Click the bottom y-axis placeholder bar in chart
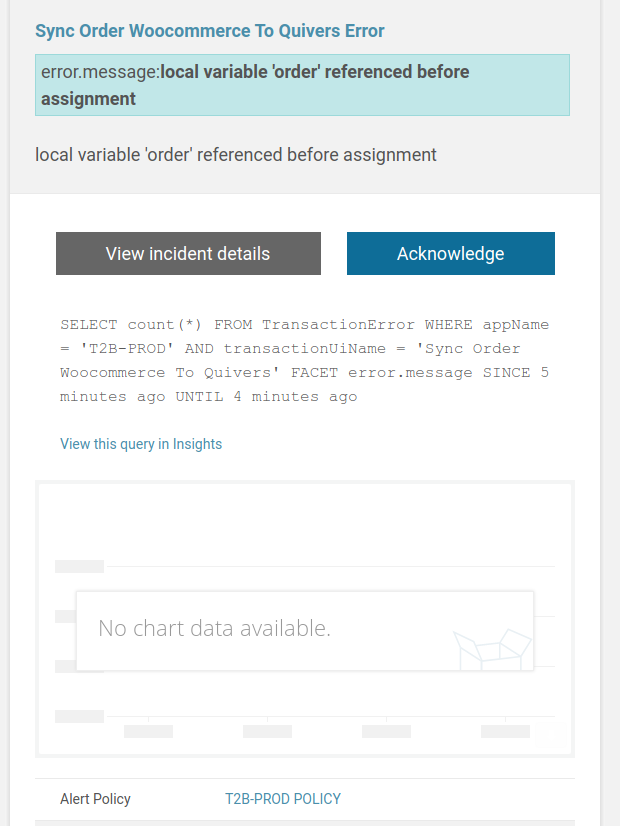620x826 pixels. 80,716
